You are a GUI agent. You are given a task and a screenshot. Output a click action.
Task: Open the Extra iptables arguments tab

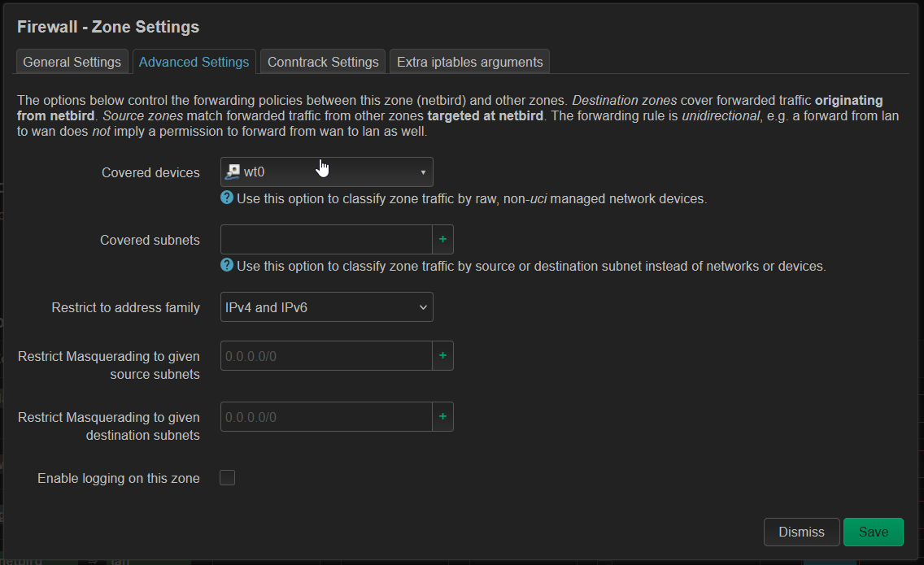469,62
